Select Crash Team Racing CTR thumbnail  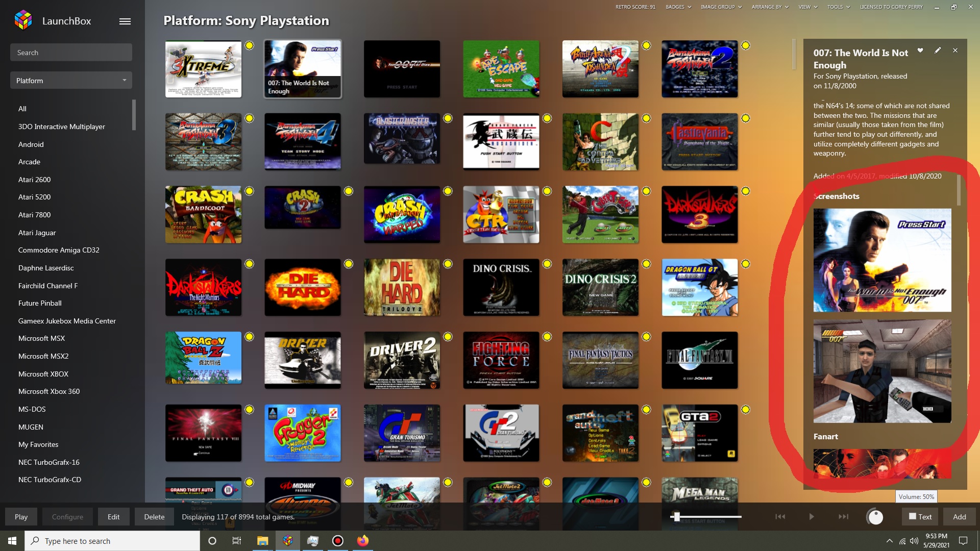click(501, 214)
